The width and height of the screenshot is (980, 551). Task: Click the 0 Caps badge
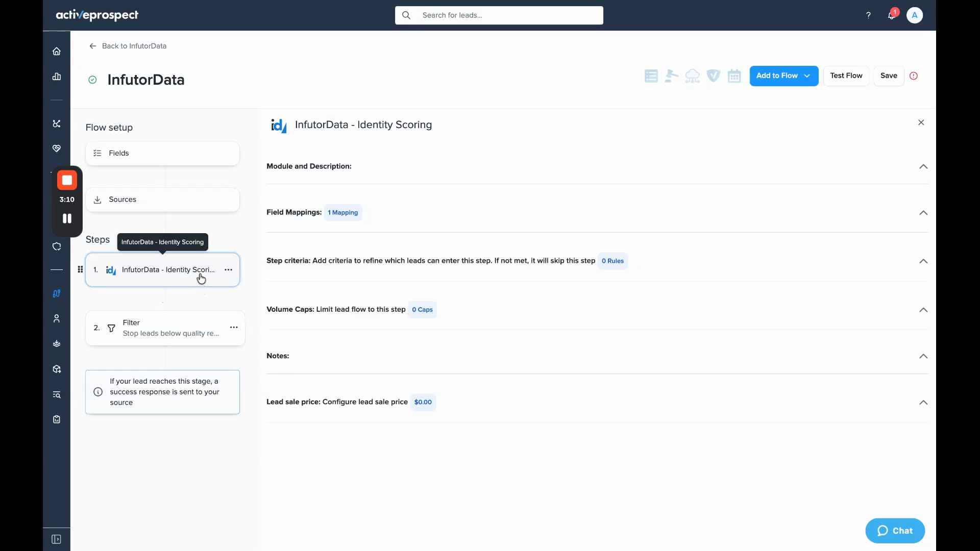(422, 310)
